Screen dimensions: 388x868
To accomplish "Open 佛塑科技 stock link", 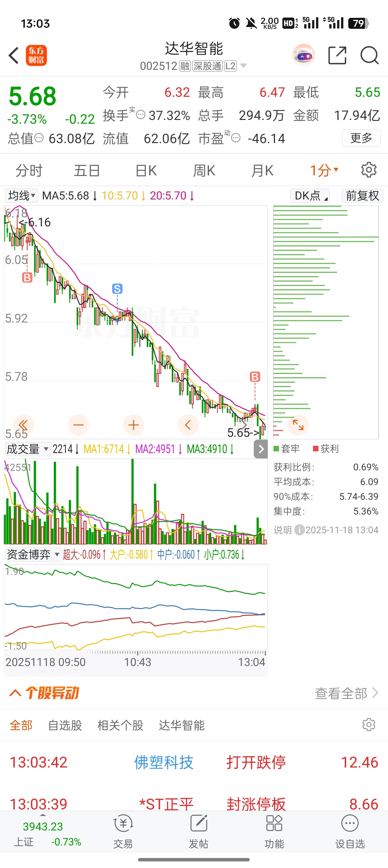I will click(164, 762).
